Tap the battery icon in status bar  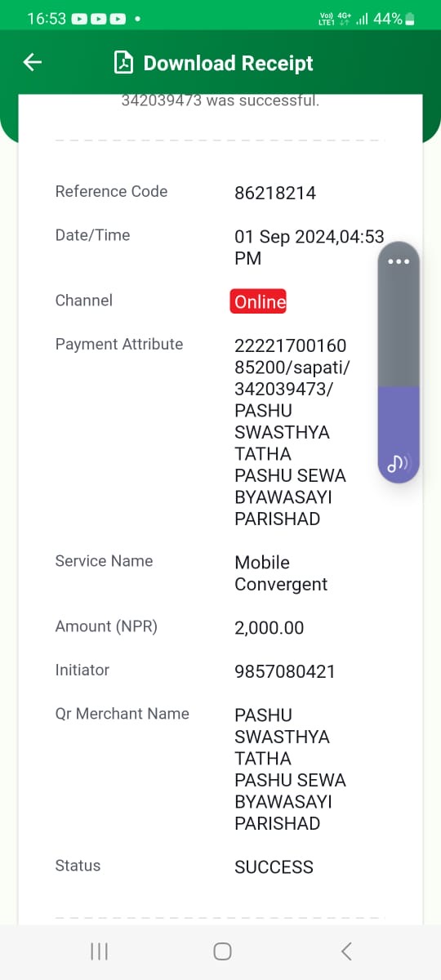coord(410,18)
